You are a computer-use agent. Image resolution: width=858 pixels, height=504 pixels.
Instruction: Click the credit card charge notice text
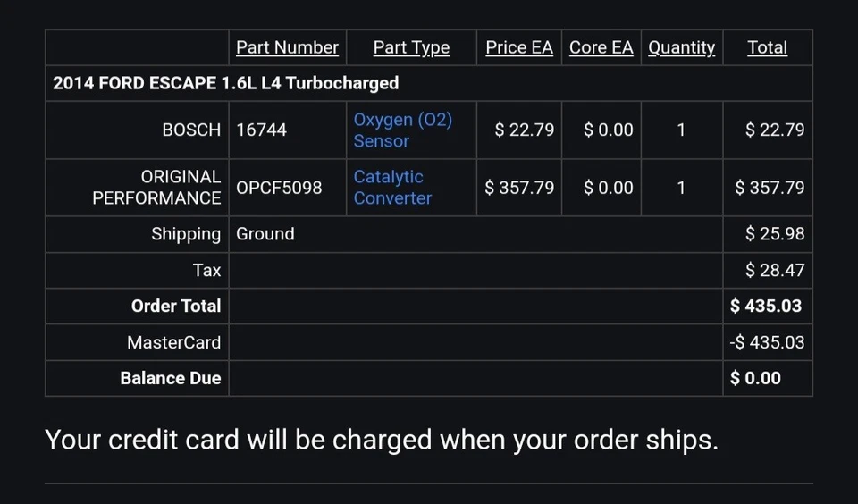(381, 440)
